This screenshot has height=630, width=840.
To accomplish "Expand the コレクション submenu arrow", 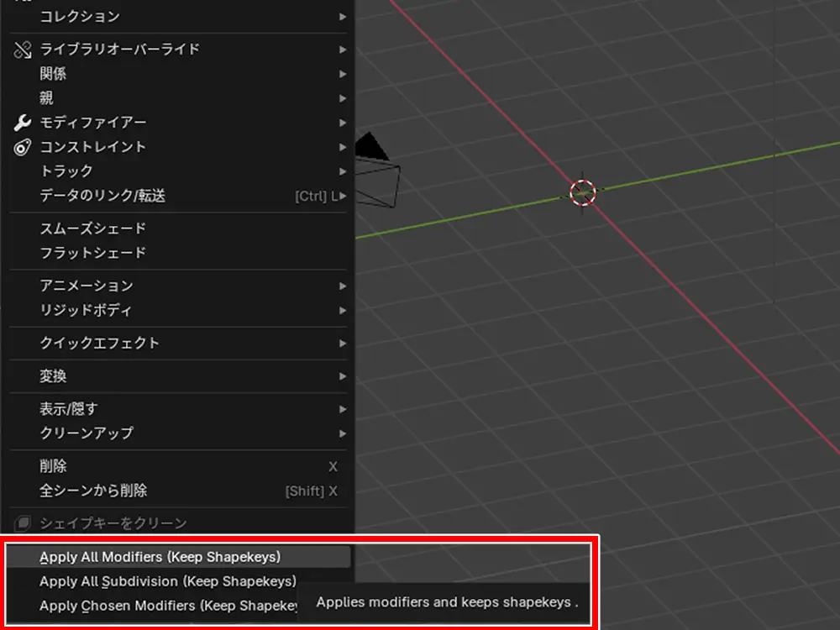I will click(x=342, y=17).
